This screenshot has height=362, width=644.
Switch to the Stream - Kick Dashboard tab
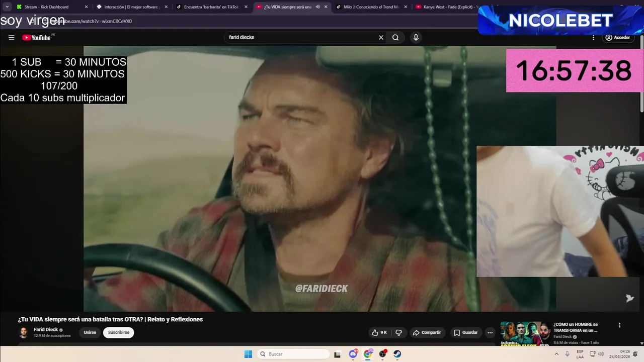tap(46, 7)
